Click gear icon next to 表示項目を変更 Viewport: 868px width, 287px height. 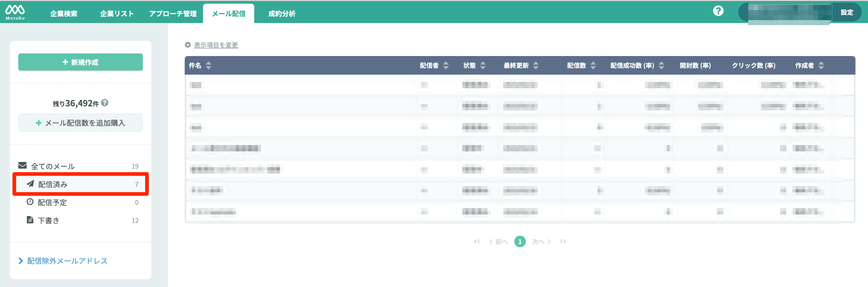(188, 45)
